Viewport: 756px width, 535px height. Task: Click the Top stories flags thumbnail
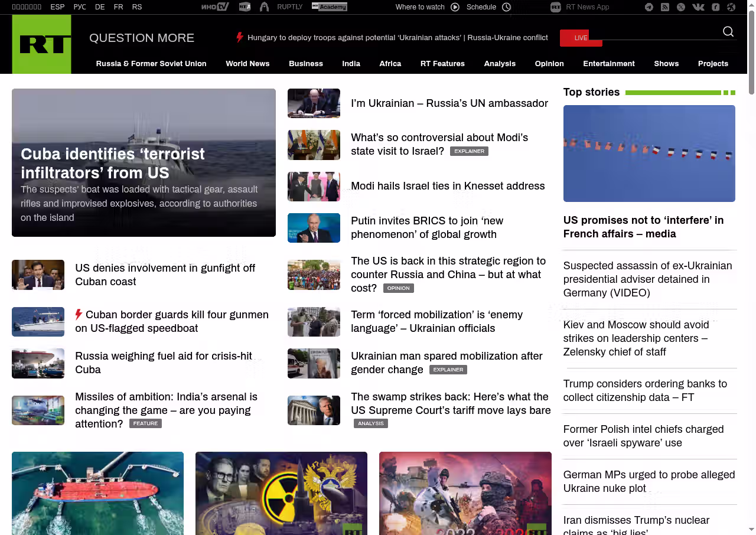[x=649, y=154]
